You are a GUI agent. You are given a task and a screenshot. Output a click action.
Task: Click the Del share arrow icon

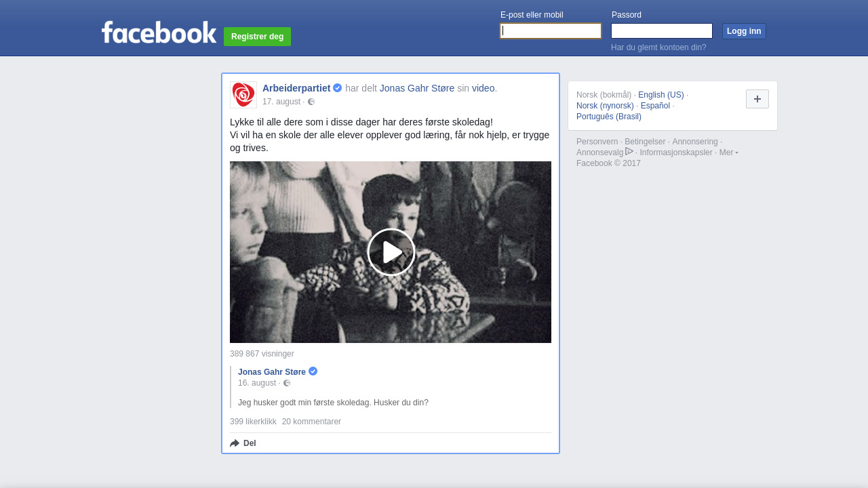click(235, 443)
